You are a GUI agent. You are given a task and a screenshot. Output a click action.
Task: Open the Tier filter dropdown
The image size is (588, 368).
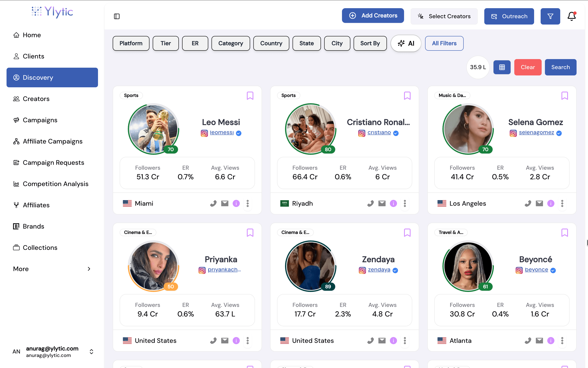tap(166, 43)
